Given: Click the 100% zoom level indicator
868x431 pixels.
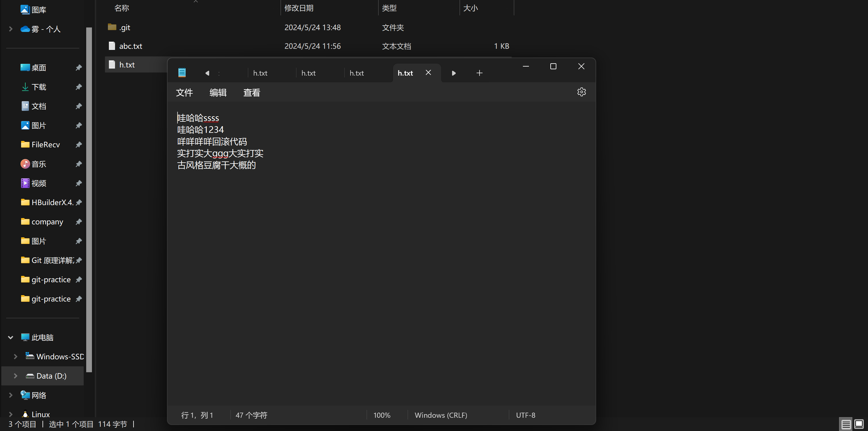Looking at the screenshot, I should pyautogui.click(x=382, y=415).
